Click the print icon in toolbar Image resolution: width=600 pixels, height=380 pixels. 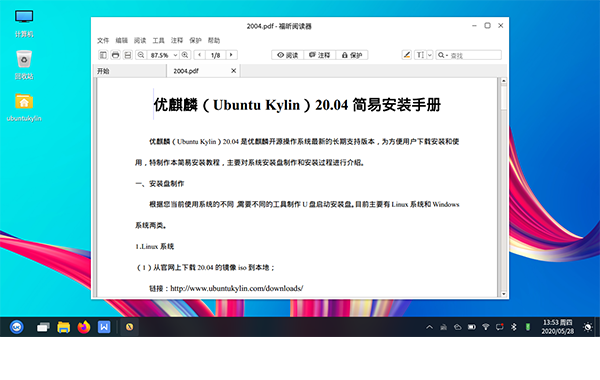115,55
